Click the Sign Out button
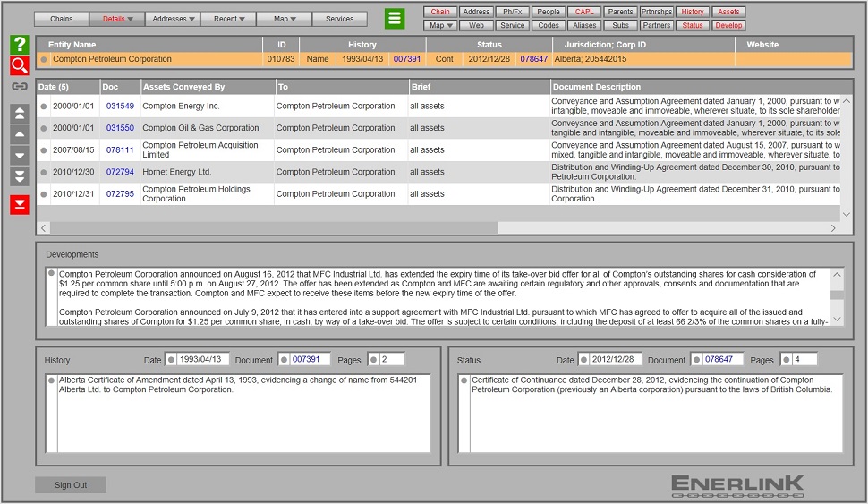Viewport: 868px width, 504px height. (x=71, y=485)
